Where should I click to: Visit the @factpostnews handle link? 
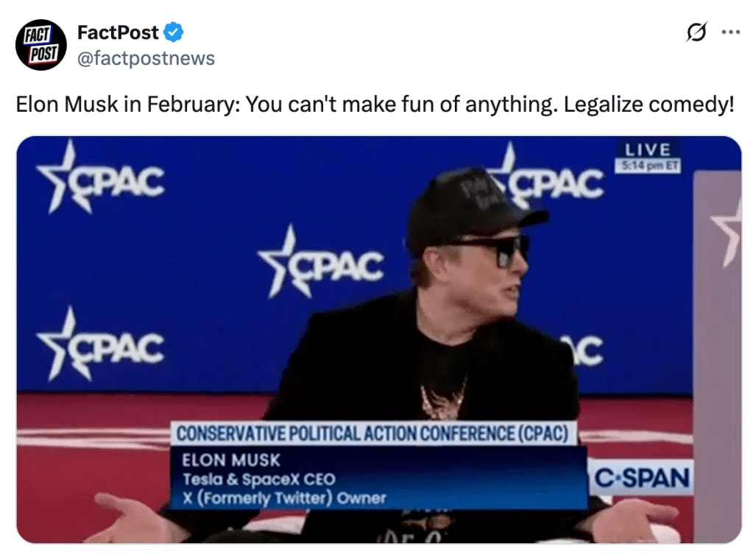click(x=146, y=57)
